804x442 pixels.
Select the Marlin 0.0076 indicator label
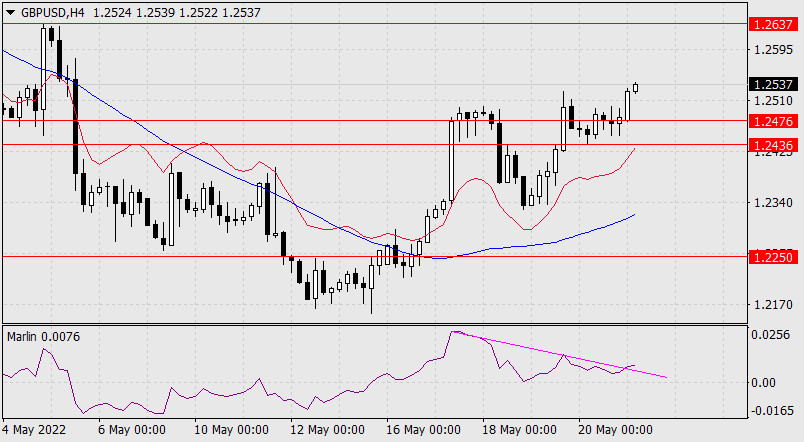coord(44,337)
